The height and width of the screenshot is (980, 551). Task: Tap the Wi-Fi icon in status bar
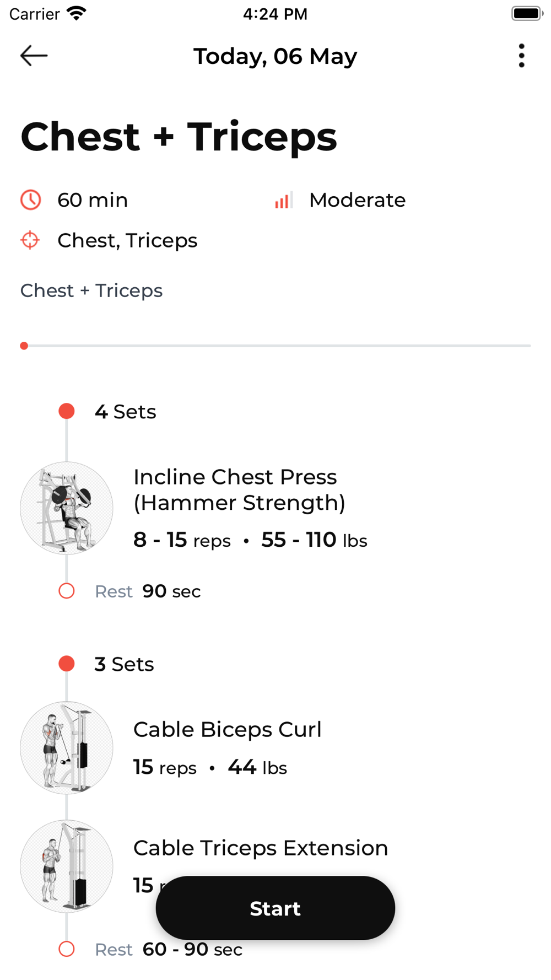click(x=77, y=13)
